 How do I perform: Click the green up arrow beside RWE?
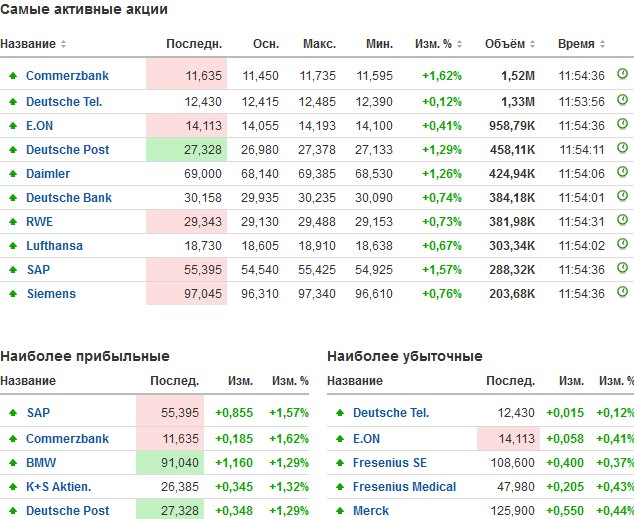(x=12, y=222)
